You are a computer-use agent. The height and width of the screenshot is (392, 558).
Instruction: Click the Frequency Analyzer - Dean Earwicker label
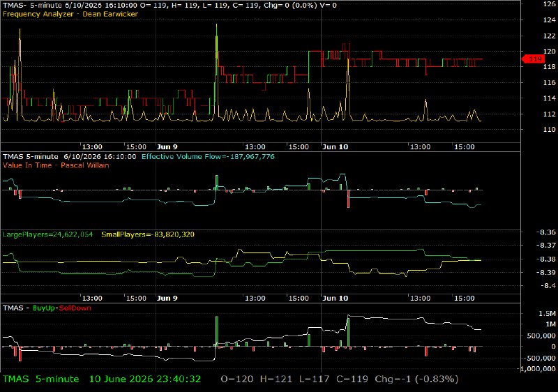point(70,14)
